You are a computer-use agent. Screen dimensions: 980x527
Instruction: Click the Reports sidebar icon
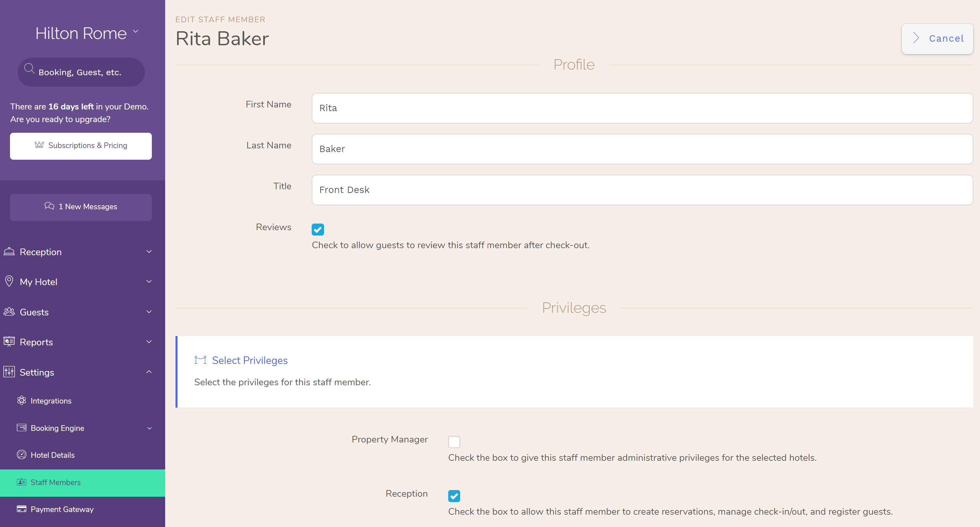click(x=10, y=342)
